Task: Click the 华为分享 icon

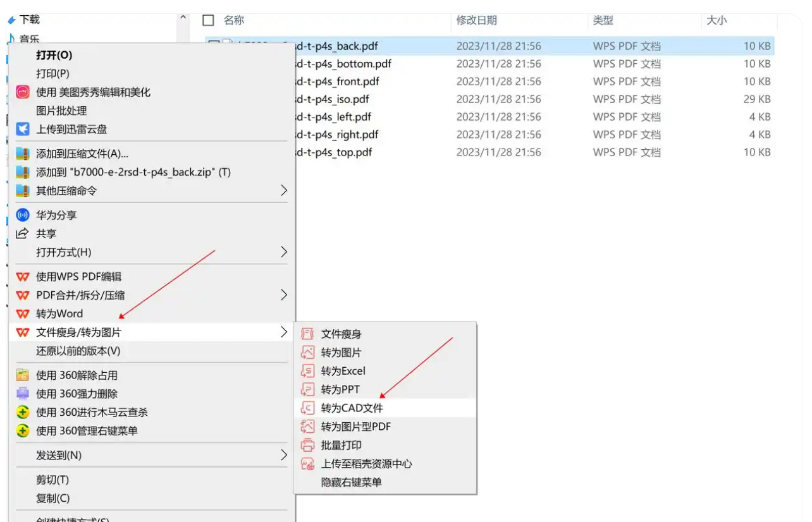Action: (x=23, y=215)
